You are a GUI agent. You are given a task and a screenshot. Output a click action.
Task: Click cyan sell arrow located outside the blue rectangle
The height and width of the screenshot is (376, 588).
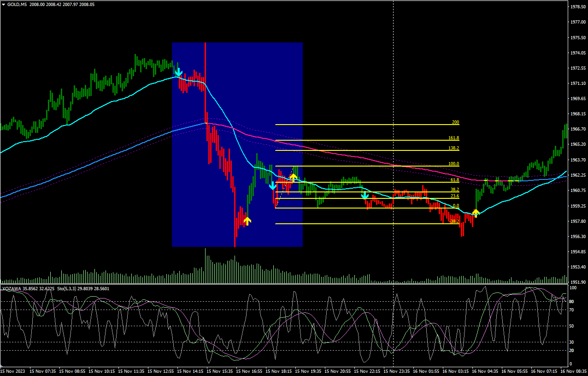[x=365, y=195]
